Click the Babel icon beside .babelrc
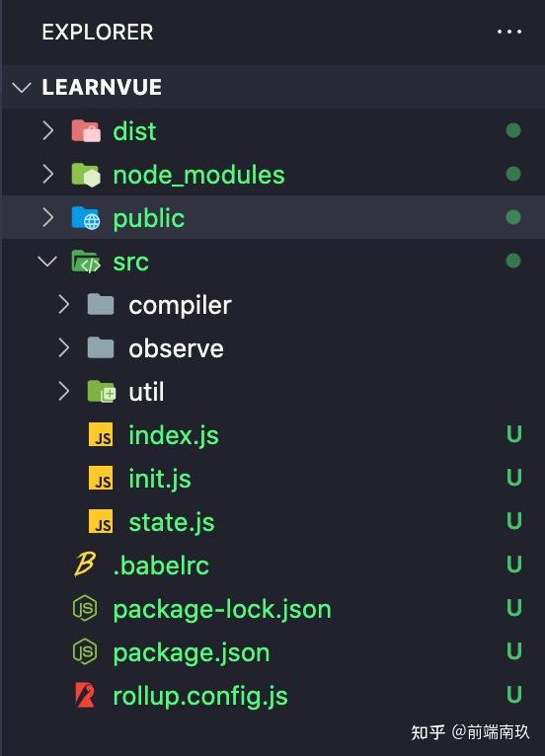This screenshot has height=756, width=545. click(x=85, y=565)
